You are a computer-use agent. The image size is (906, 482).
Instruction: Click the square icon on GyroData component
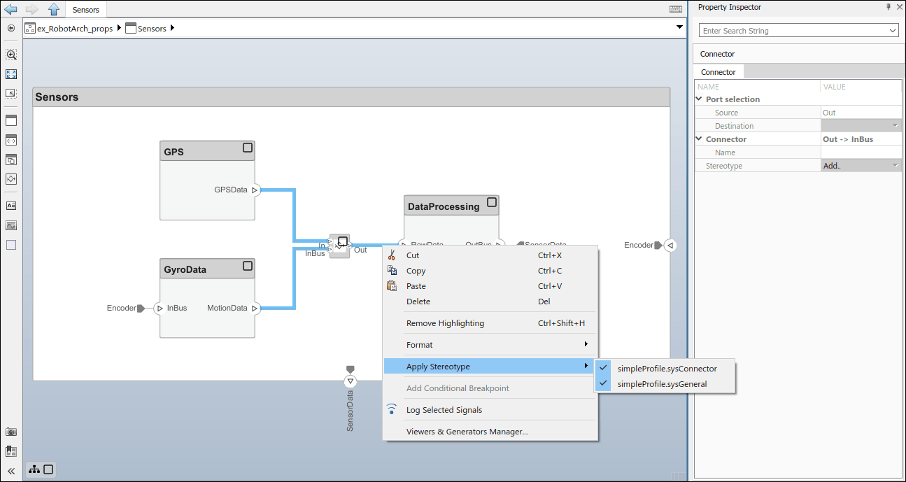(247, 266)
